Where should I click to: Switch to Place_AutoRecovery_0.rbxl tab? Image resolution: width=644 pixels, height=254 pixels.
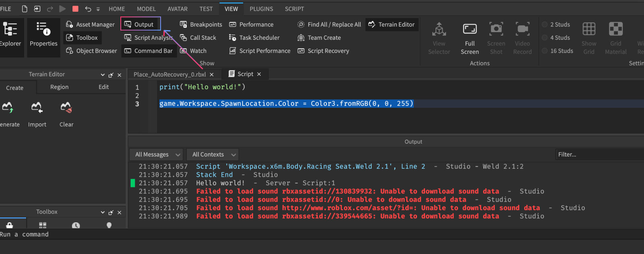coord(169,74)
